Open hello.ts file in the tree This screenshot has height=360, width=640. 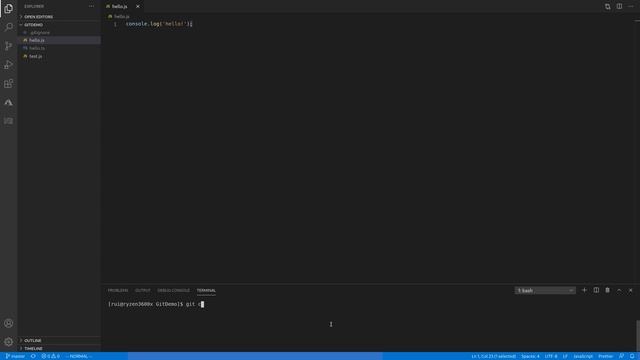click(x=59, y=48)
